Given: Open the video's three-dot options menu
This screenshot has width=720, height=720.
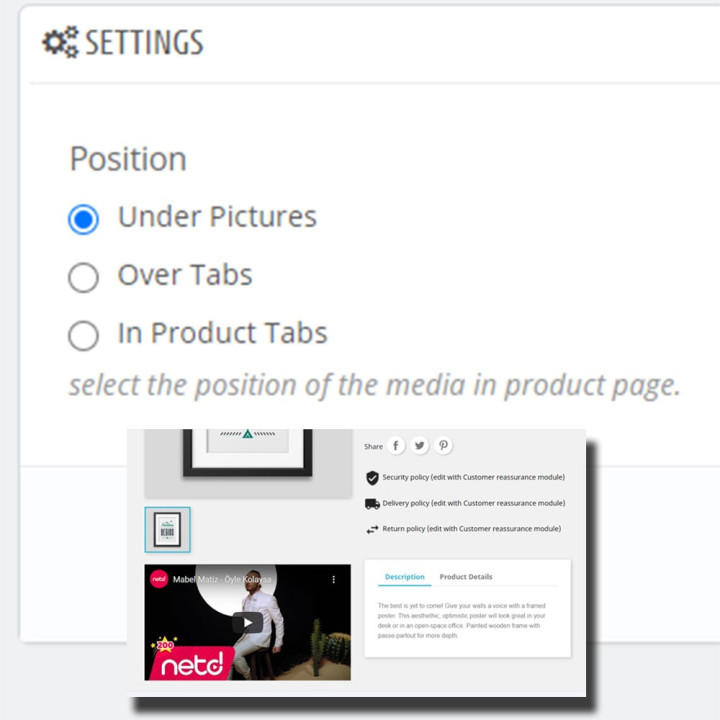Looking at the screenshot, I should [334, 579].
